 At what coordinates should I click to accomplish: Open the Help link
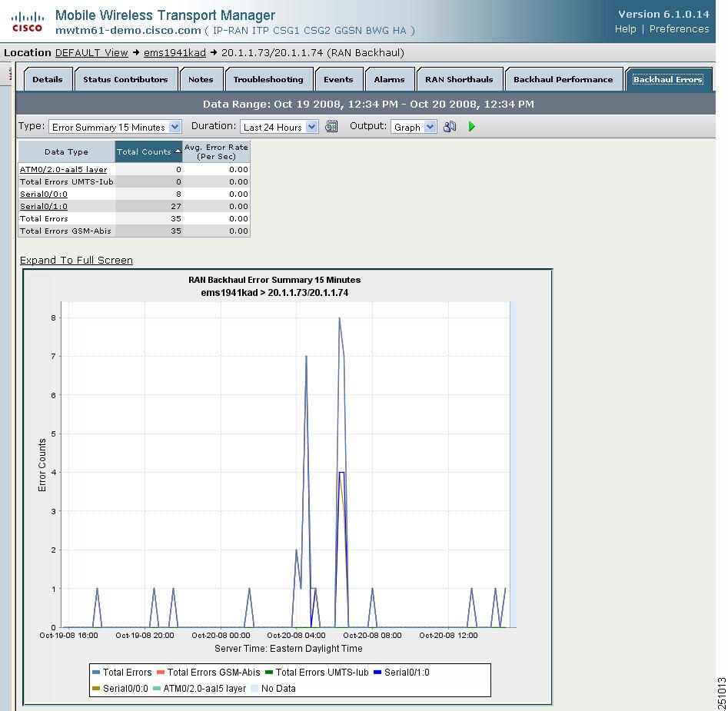[626, 28]
